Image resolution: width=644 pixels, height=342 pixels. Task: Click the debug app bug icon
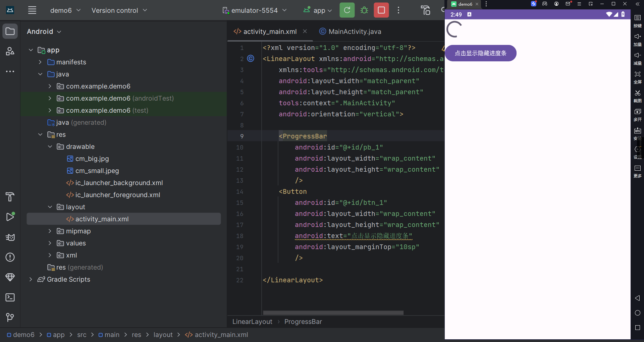364,10
